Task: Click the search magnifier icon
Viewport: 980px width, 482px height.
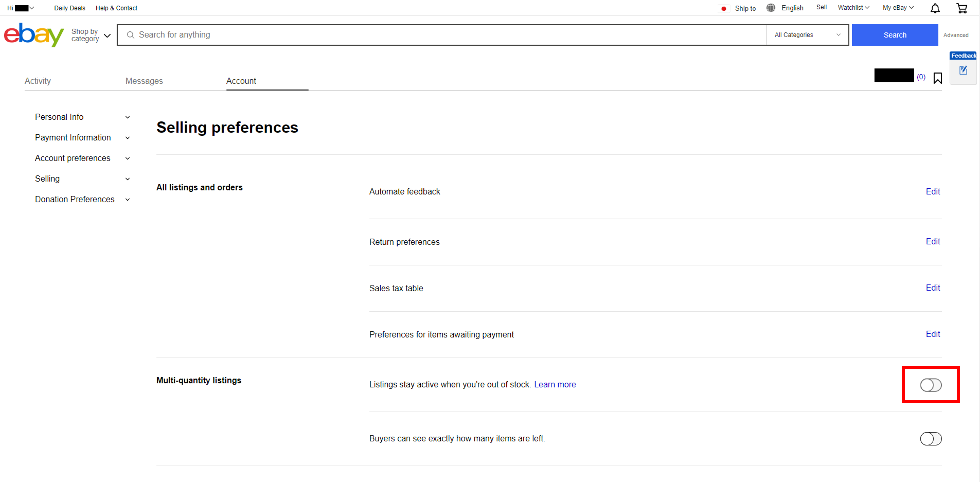Action: [130, 35]
